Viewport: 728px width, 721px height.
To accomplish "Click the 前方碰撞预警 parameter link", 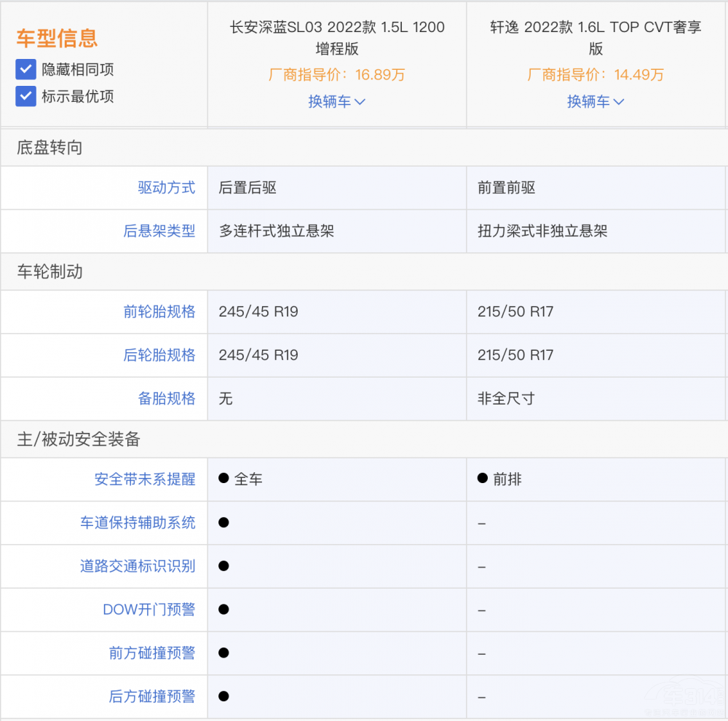I will tap(152, 653).
